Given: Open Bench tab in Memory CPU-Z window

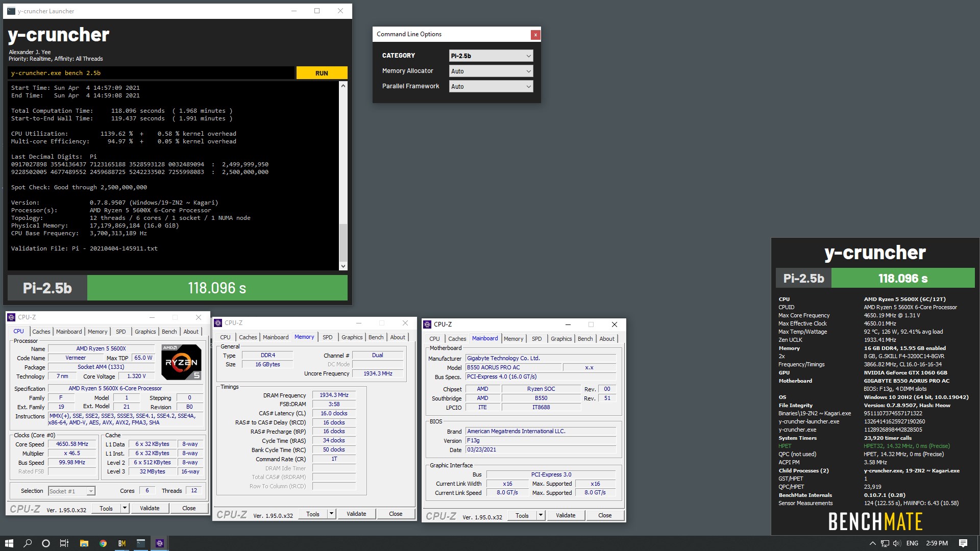Looking at the screenshot, I should point(376,337).
